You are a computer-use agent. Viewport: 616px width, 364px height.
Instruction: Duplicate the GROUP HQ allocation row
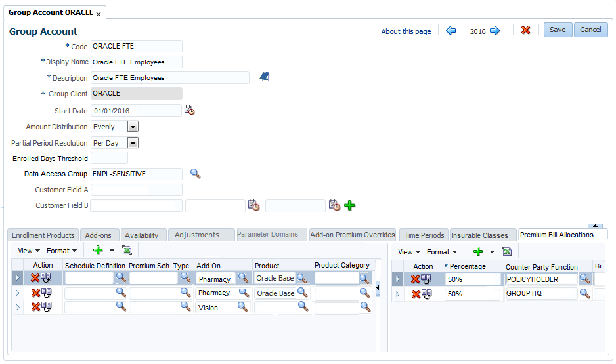[x=427, y=294]
